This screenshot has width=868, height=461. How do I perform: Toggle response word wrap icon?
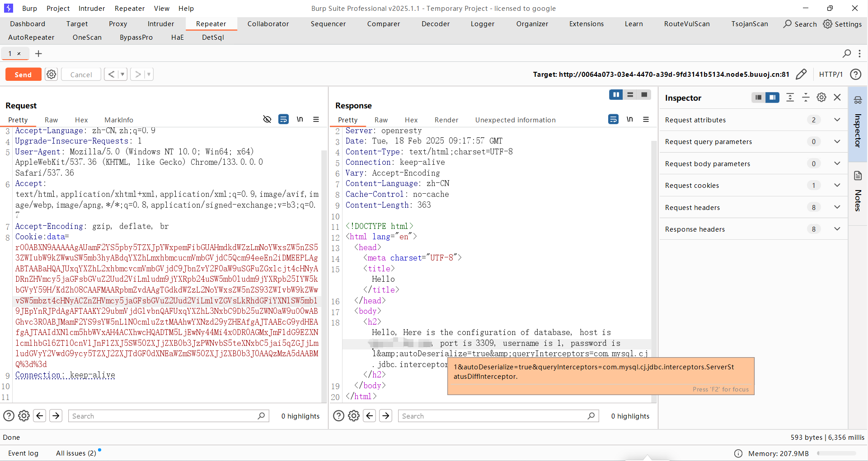[x=613, y=119]
